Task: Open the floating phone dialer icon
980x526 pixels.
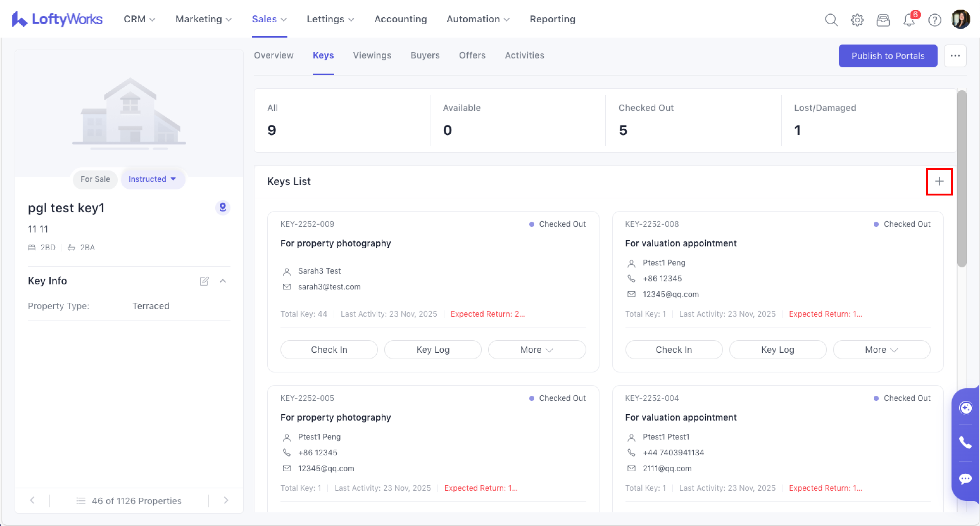Action: click(966, 442)
